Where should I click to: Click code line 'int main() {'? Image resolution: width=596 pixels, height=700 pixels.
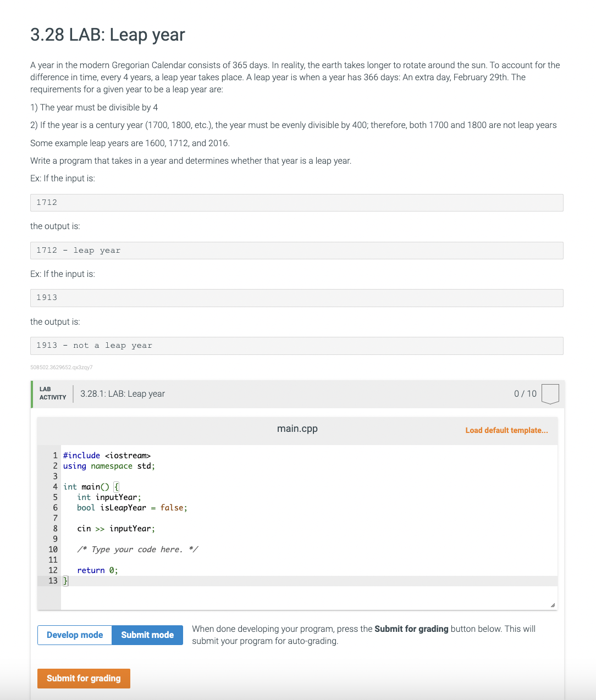pyautogui.click(x=91, y=487)
